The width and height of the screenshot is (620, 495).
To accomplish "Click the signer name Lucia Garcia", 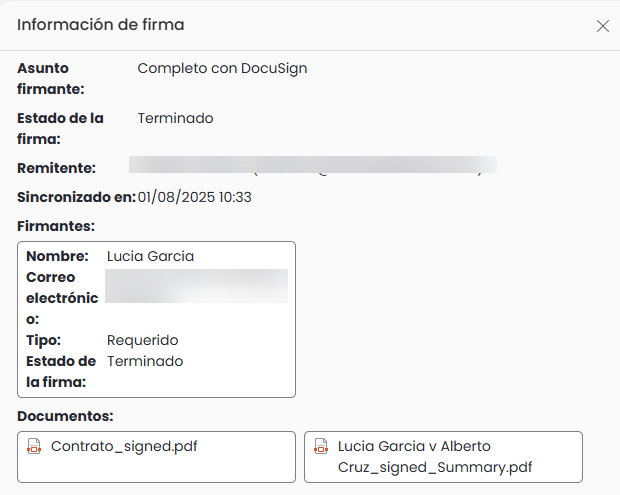I will (150, 256).
